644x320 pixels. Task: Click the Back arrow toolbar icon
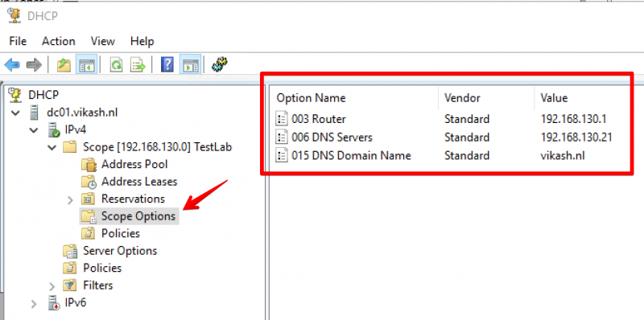[12, 65]
